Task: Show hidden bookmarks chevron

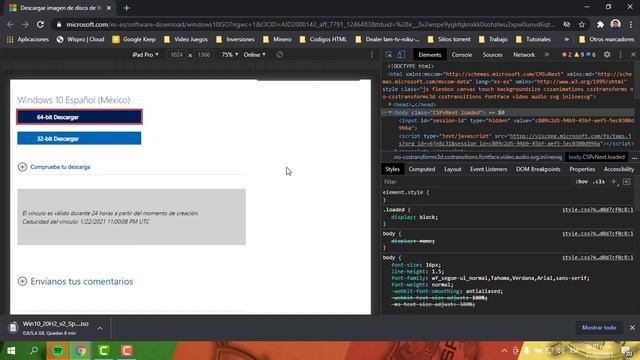Action: [567, 40]
